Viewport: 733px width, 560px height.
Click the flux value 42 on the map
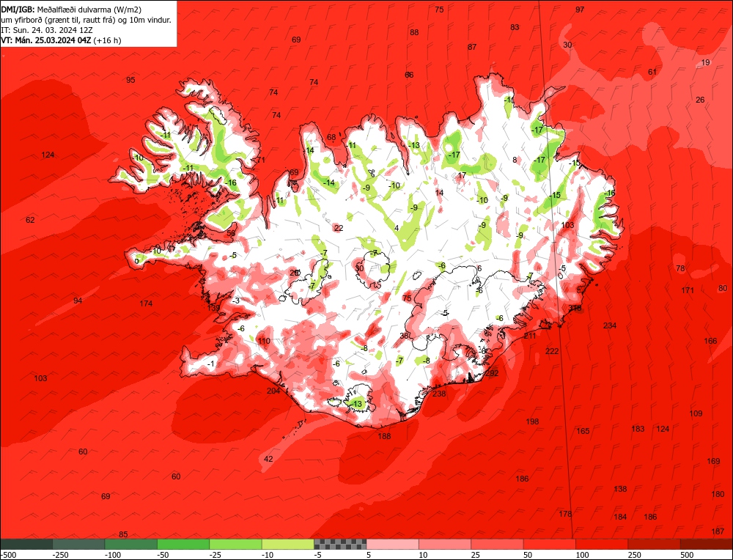(x=268, y=459)
